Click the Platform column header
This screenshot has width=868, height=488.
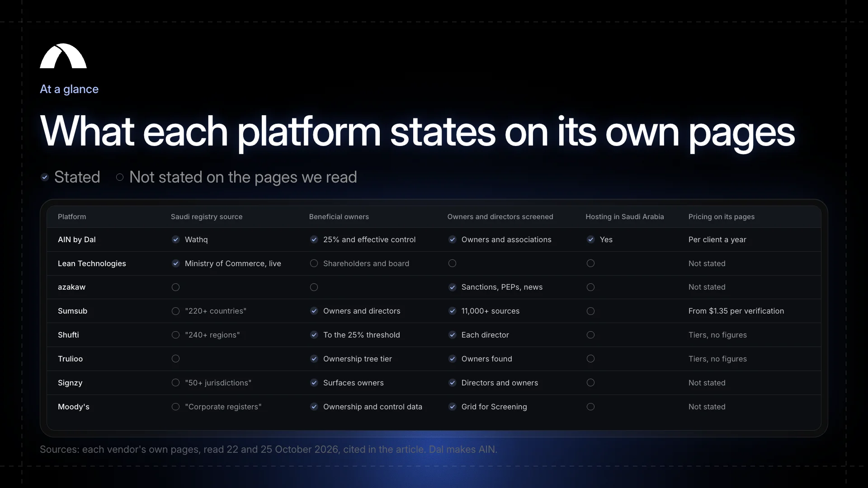[72, 216]
